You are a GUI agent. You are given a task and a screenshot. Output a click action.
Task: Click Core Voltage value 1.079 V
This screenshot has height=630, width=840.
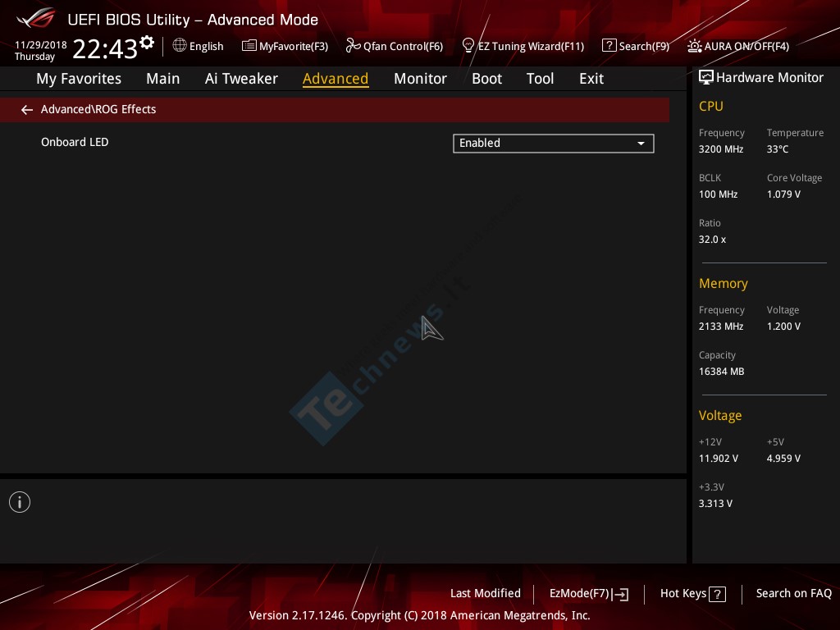783,194
